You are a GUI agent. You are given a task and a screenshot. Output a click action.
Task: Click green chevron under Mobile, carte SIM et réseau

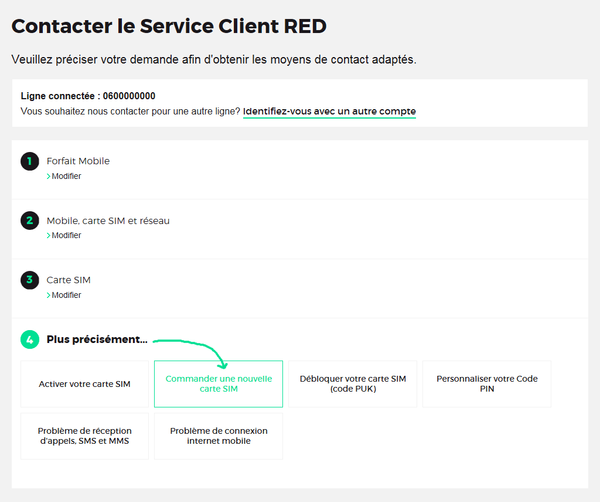[49, 235]
